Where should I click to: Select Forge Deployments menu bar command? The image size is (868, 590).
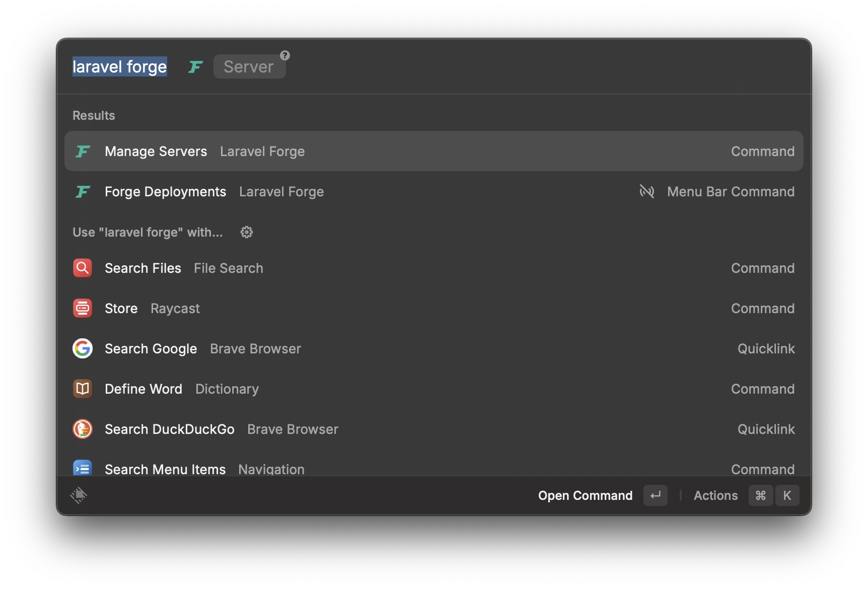coord(434,191)
